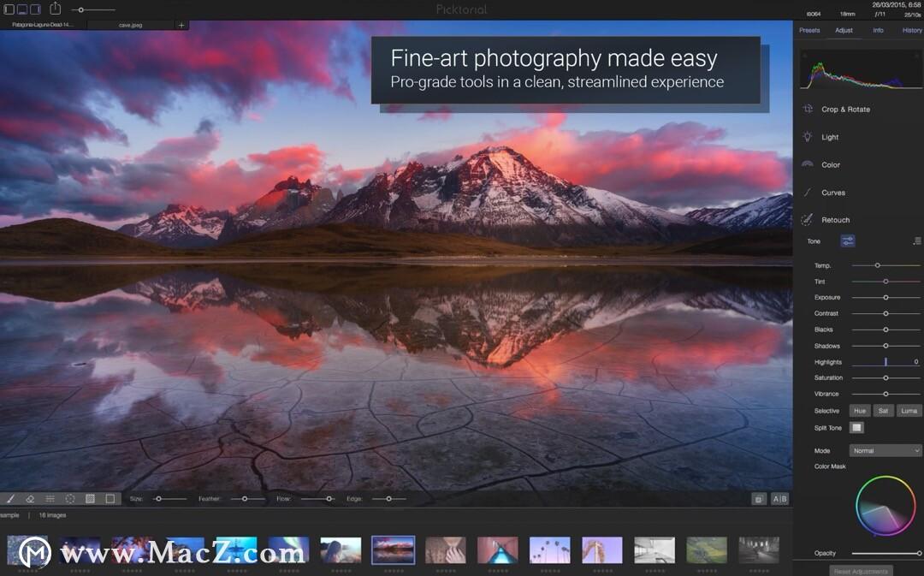The width and height of the screenshot is (924, 576).
Task: Open the Tone list options icon
Action: tap(917, 241)
